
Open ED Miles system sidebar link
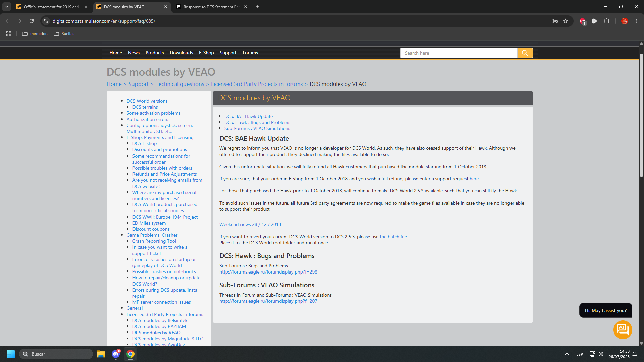(x=149, y=223)
